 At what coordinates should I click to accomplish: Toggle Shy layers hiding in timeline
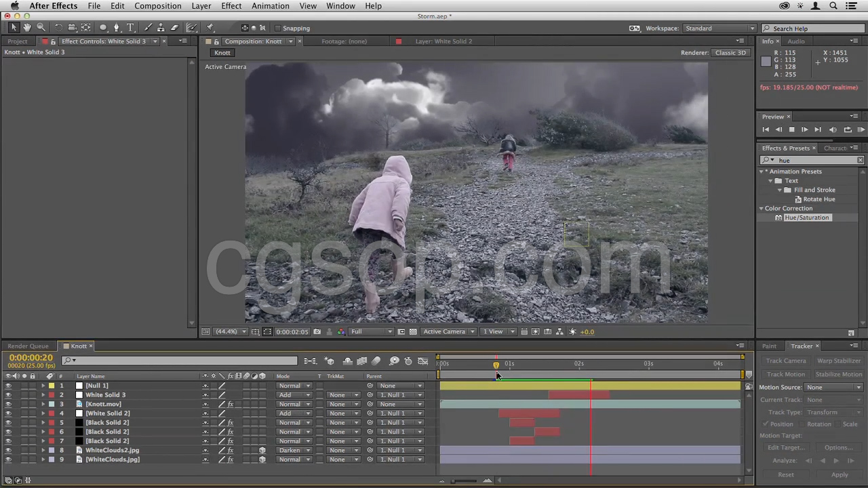tap(348, 361)
